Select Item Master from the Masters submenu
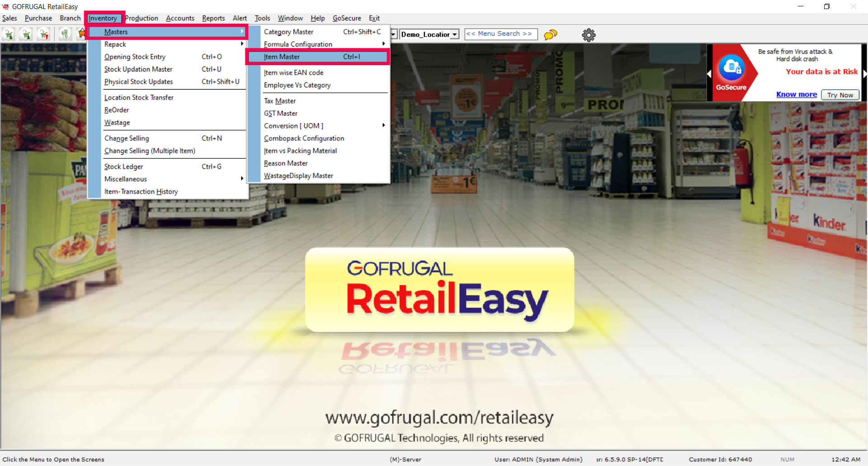 pyautogui.click(x=318, y=57)
